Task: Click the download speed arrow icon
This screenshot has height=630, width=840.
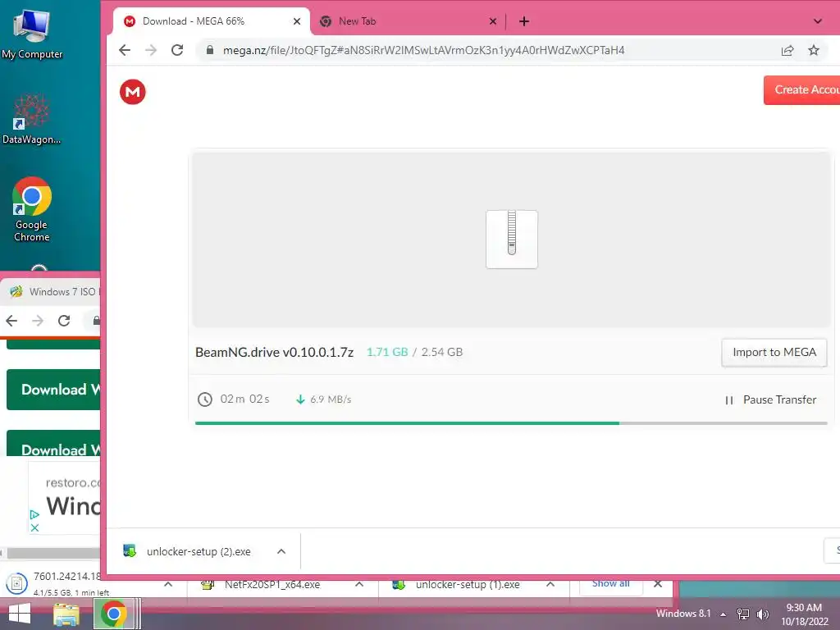Action: click(300, 399)
